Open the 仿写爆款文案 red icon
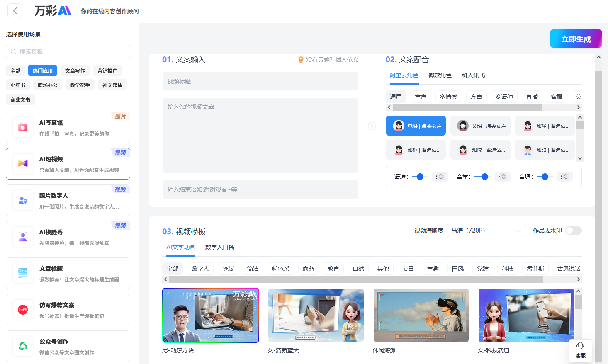The image size is (608, 364). (23, 310)
